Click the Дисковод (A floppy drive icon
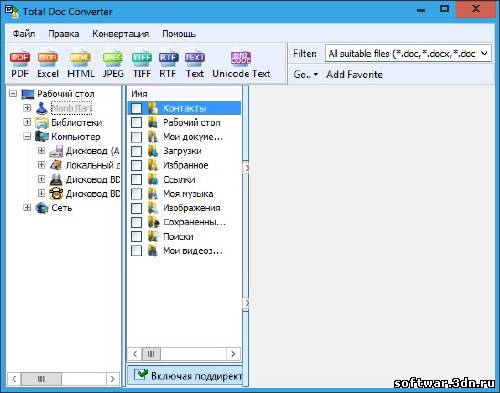The width and height of the screenshot is (500, 393). [56, 151]
